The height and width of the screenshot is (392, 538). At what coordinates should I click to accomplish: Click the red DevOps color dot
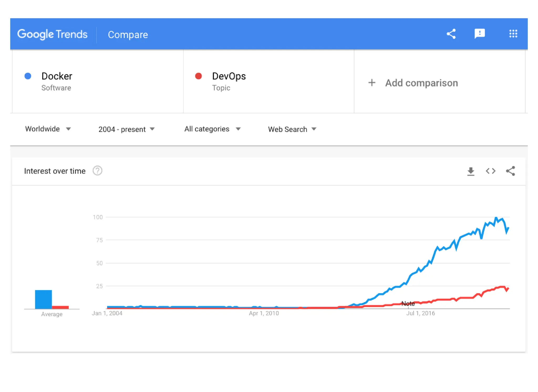(198, 76)
